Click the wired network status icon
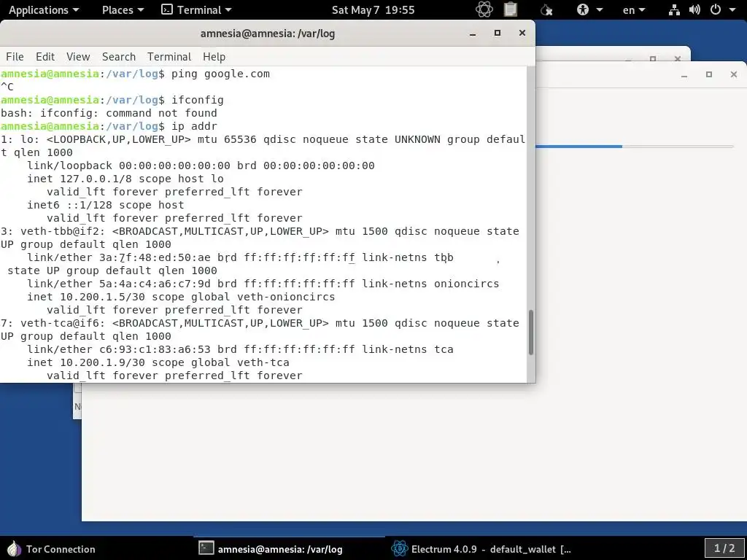This screenshot has width=747, height=560. [x=673, y=10]
